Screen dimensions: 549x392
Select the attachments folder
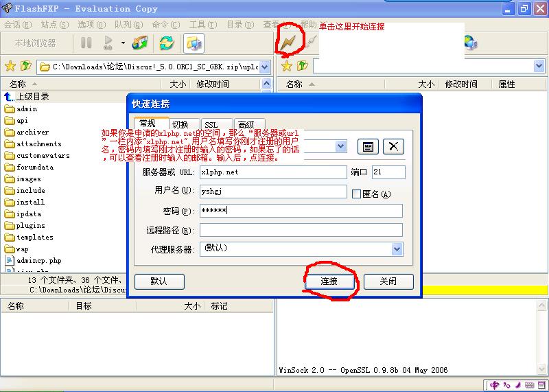(x=33, y=143)
